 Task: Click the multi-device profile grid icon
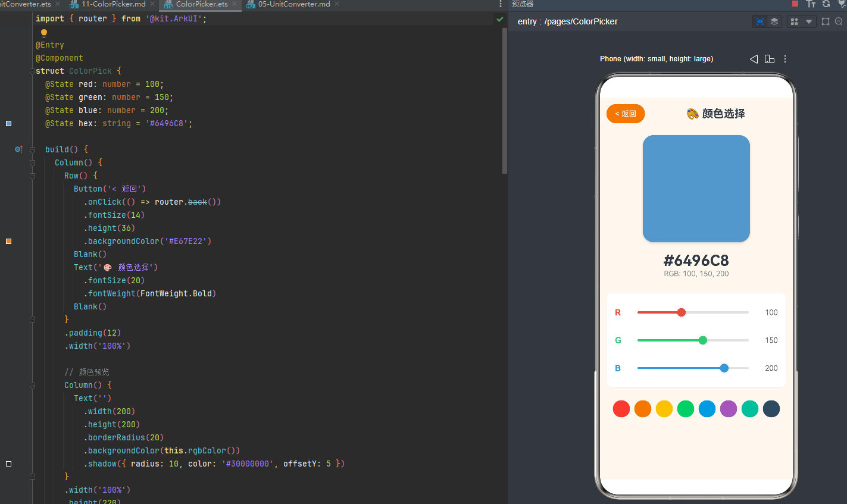point(794,21)
